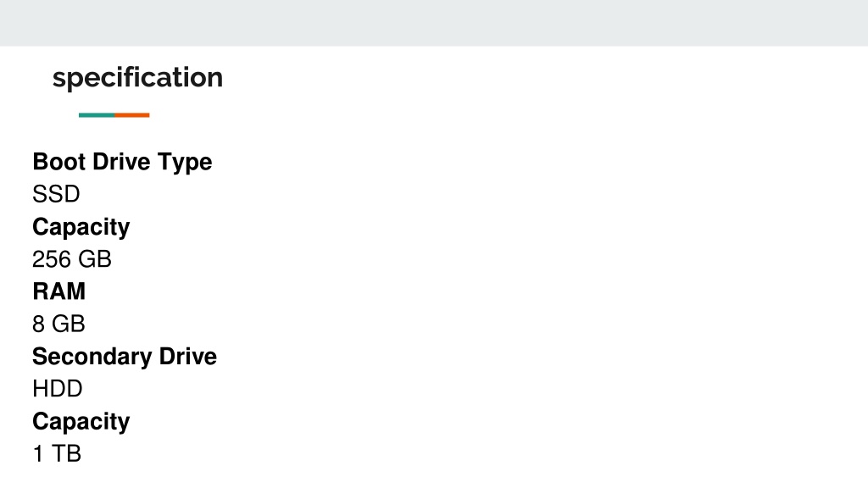Click the specification heading
This screenshot has width=868, height=488.
point(138,78)
